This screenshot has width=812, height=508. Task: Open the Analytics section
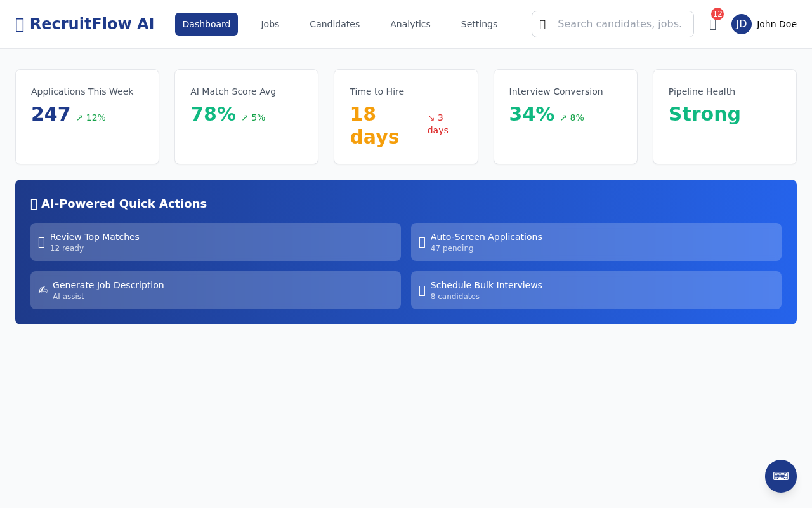[x=410, y=24]
